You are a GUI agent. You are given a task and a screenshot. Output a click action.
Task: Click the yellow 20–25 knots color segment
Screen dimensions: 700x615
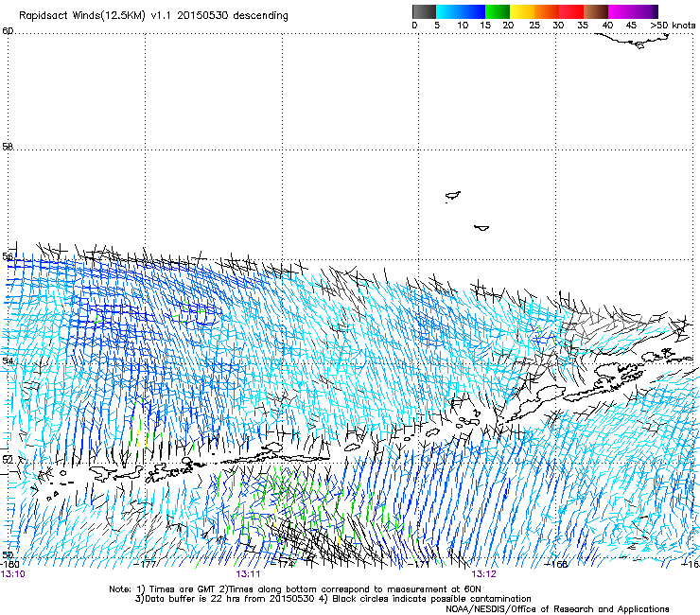(x=522, y=11)
